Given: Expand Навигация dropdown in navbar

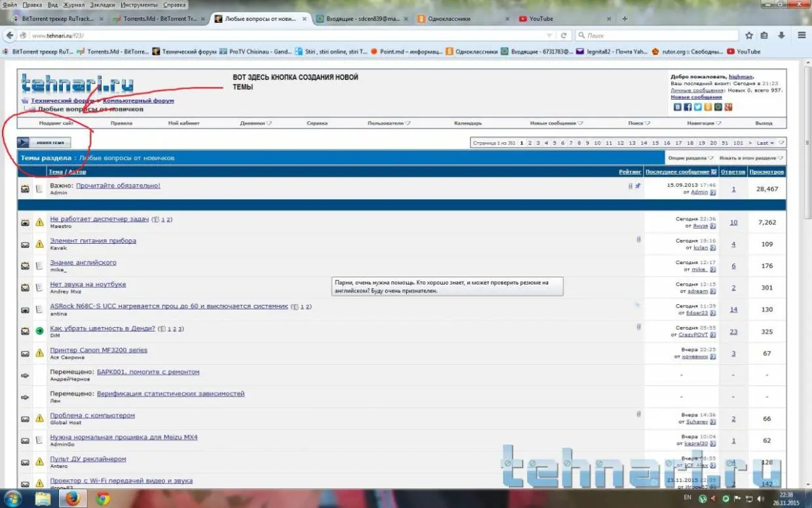Looking at the screenshot, I should [x=704, y=123].
